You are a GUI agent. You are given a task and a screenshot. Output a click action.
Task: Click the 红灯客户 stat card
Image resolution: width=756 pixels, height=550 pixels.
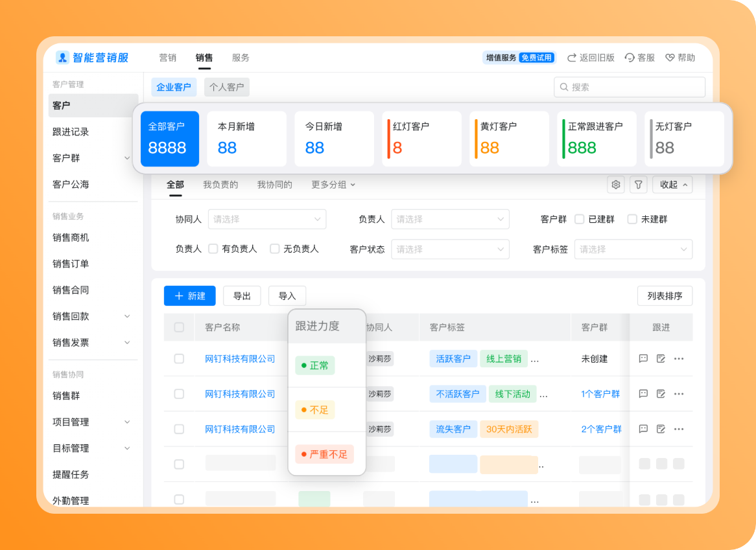pos(421,139)
